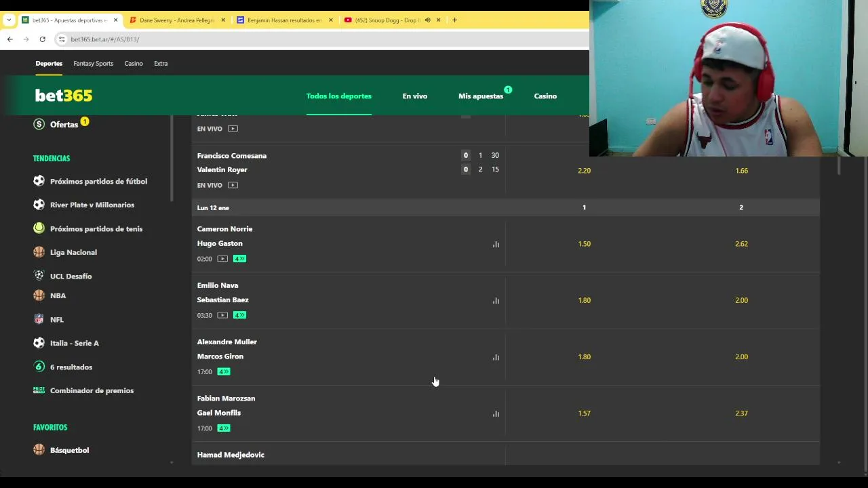Click the bet builder badge for Nava vs Baez

(239, 315)
